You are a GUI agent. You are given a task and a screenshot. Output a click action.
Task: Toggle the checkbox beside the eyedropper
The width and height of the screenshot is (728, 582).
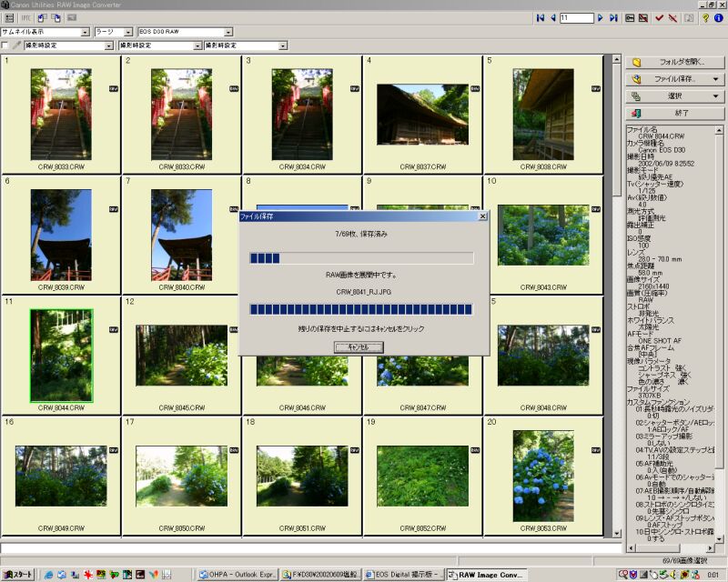[x=5, y=45]
